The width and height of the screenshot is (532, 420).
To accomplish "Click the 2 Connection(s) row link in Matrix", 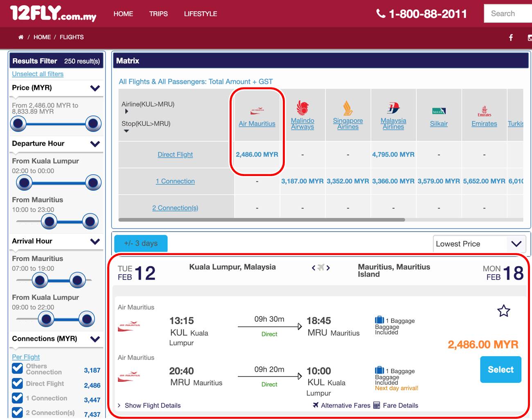I will [x=175, y=208].
